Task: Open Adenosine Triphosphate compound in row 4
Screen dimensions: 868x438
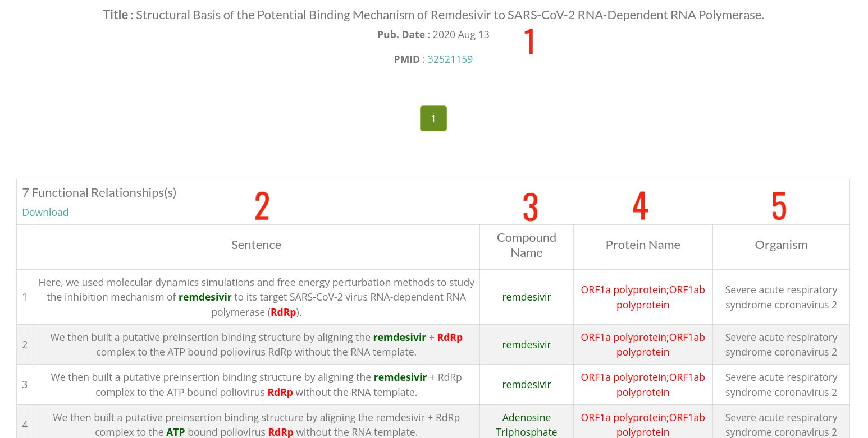Action: point(527,425)
